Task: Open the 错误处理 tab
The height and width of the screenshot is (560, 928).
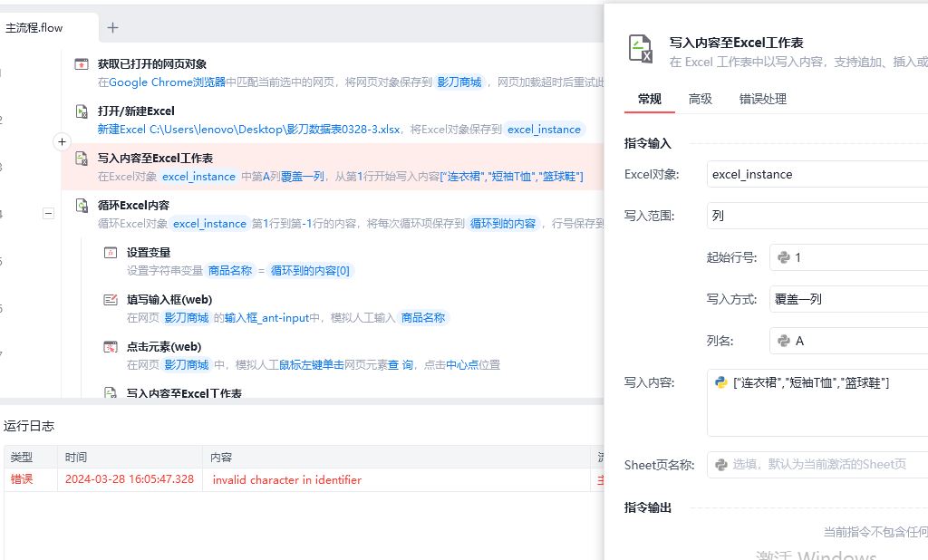Action: coord(763,99)
